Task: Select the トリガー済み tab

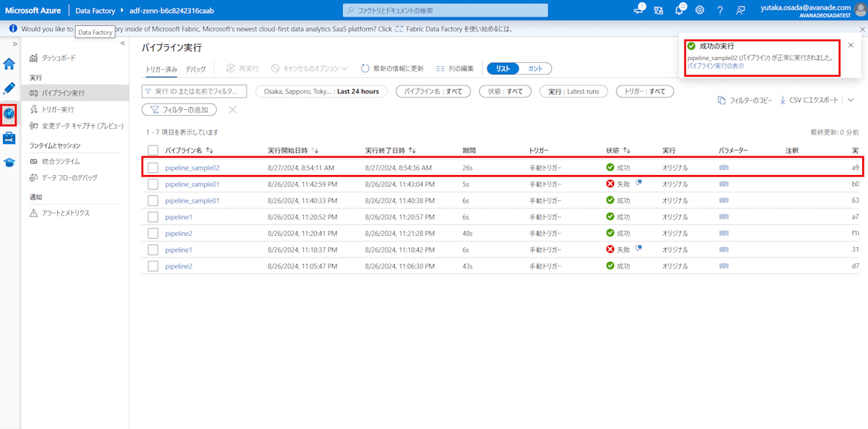Action: tap(161, 69)
